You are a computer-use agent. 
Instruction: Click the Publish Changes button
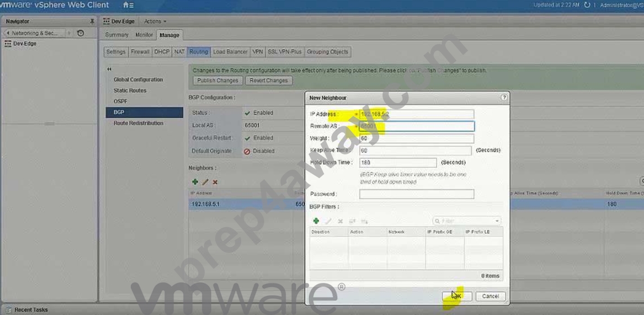tap(217, 81)
